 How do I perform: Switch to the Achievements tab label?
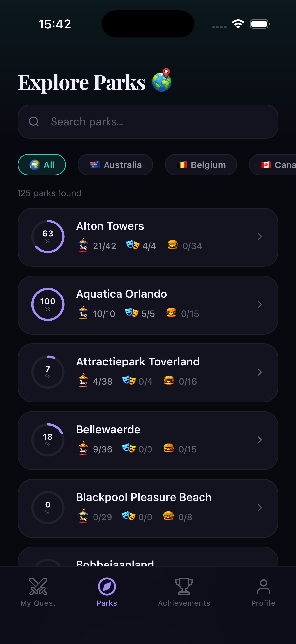coord(184,603)
